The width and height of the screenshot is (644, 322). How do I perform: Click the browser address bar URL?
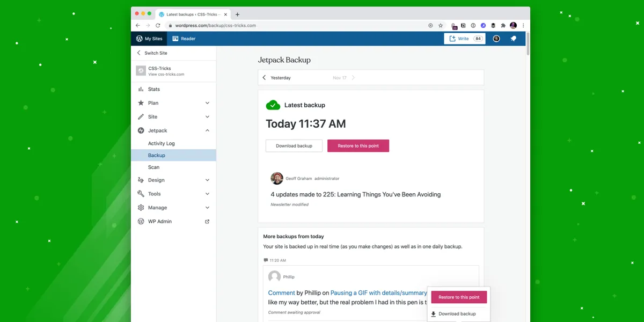pos(216,25)
